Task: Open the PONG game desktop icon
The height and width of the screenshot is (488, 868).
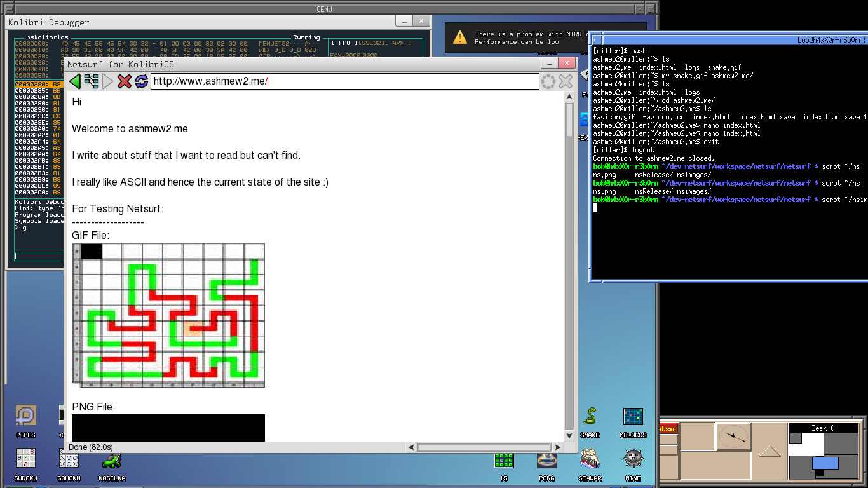Action: click(x=546, y=467)
